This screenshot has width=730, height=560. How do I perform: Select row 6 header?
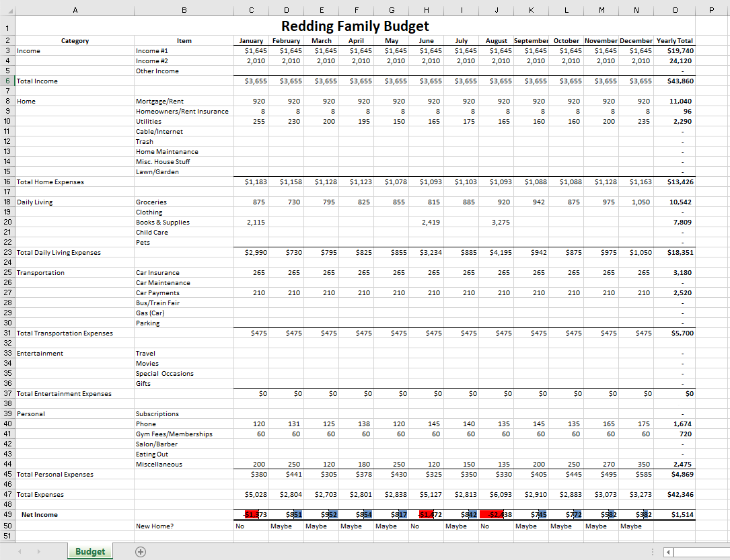(x=7, y=81)
